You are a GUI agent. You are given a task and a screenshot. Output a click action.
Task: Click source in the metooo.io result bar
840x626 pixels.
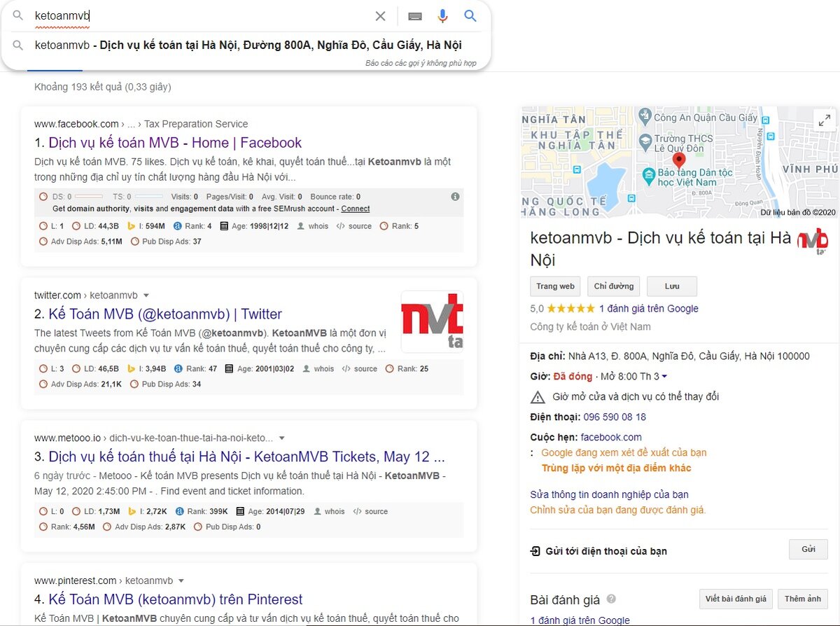[x=376, y=512]
